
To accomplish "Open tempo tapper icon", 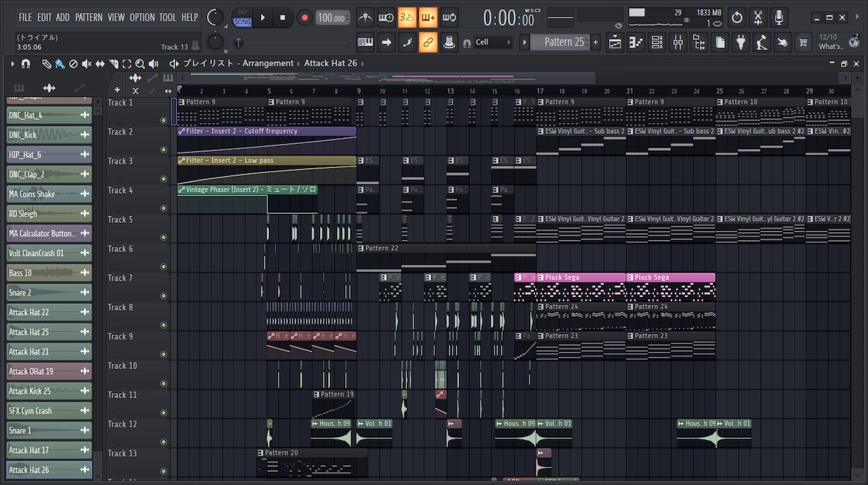I will pyautogui.click(x=762, y=43).
